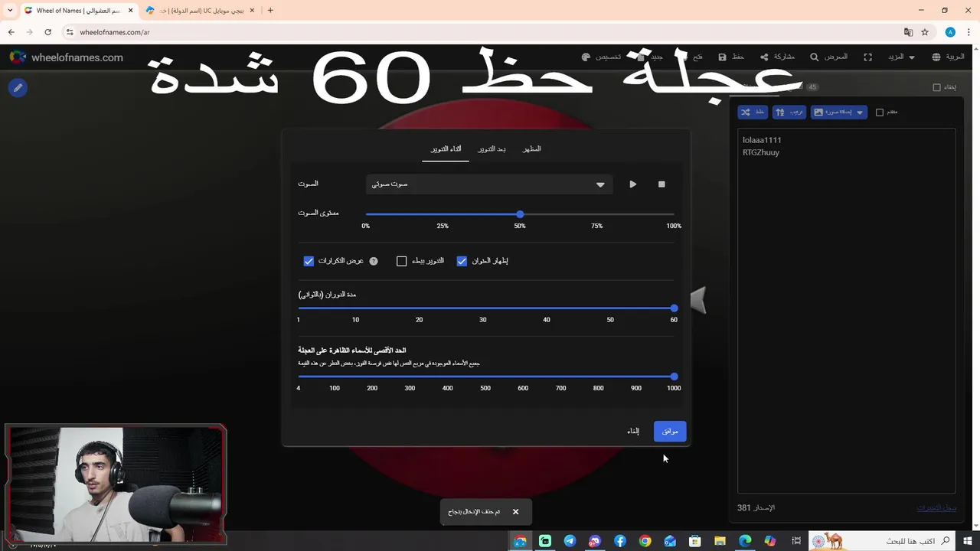Open the Windows Start menu
The image size is (980, 551).
pyautogui.click(x=968, y=541)
